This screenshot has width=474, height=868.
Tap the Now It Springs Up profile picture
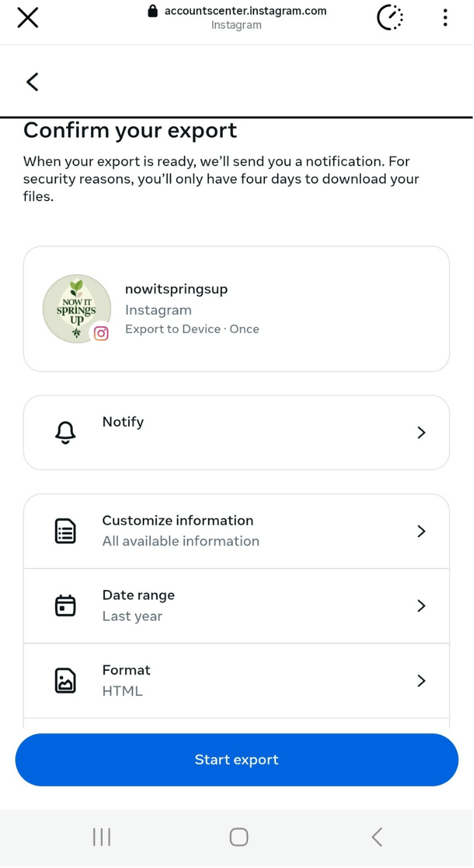75,307
